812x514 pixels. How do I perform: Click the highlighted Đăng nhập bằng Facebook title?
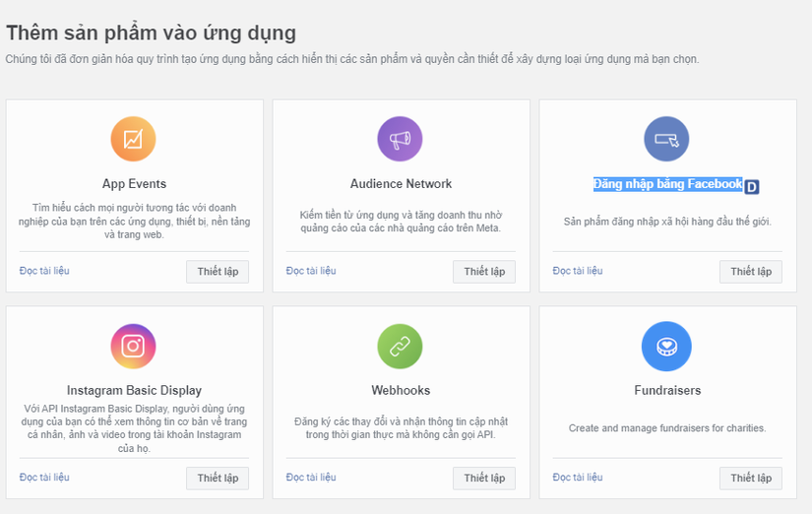(667, 184)
